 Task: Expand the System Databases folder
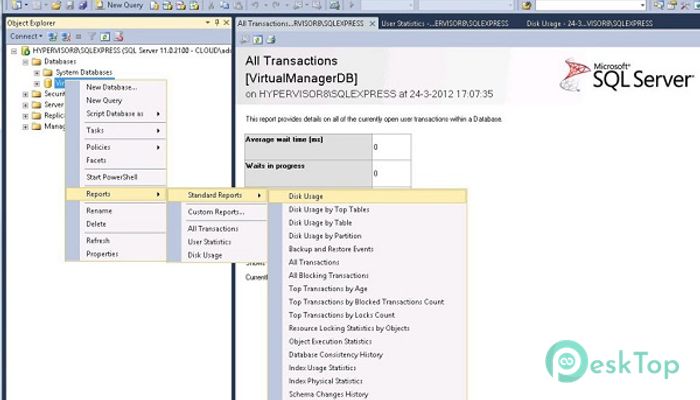click(37, 72)
